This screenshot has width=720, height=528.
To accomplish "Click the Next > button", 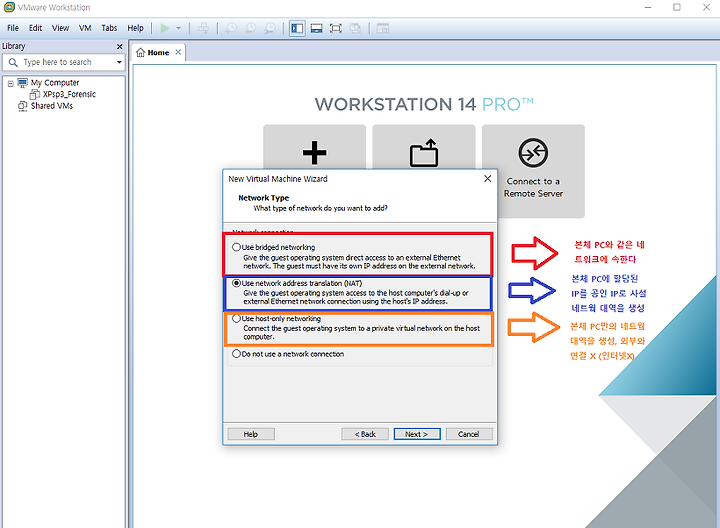I will (417, 434).
